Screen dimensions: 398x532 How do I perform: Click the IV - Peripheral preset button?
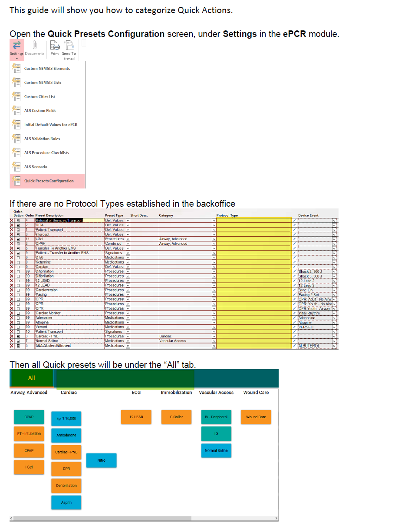[216, 417]
